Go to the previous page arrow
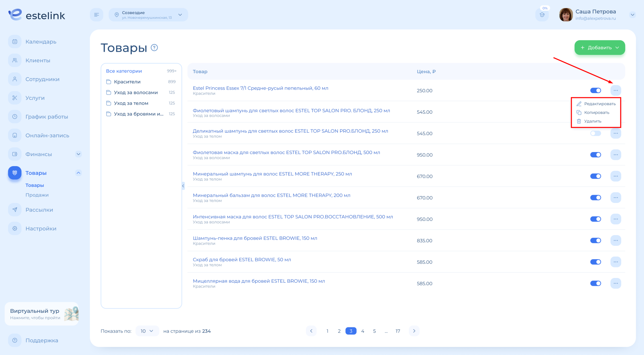The width and height of the screenshot is (644, 355). coord(311,331)
